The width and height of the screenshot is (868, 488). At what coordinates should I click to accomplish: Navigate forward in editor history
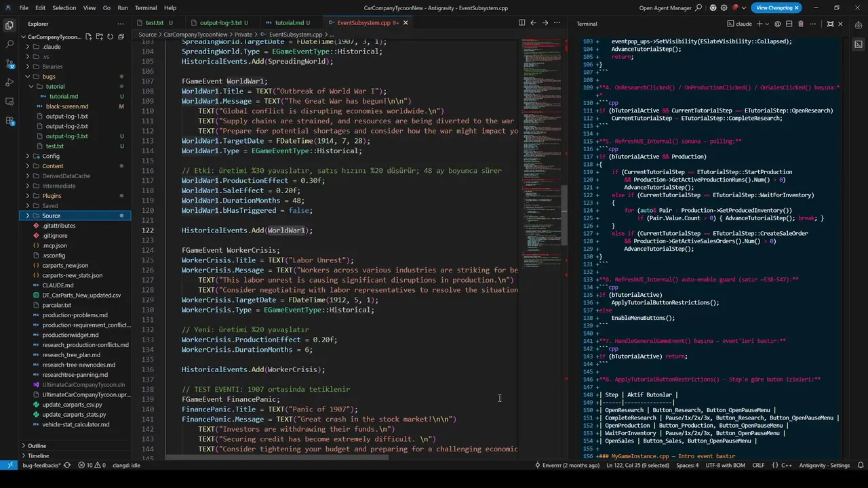545,22
